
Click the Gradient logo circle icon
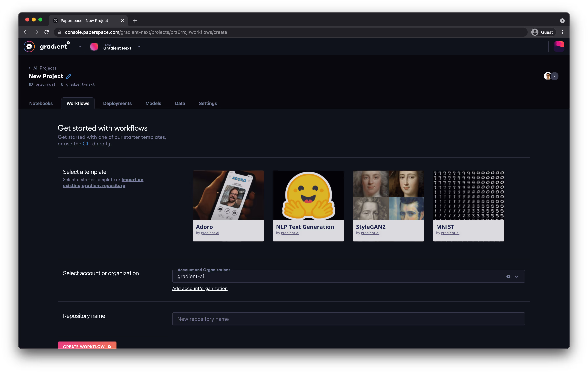click(x=29, y=47)
